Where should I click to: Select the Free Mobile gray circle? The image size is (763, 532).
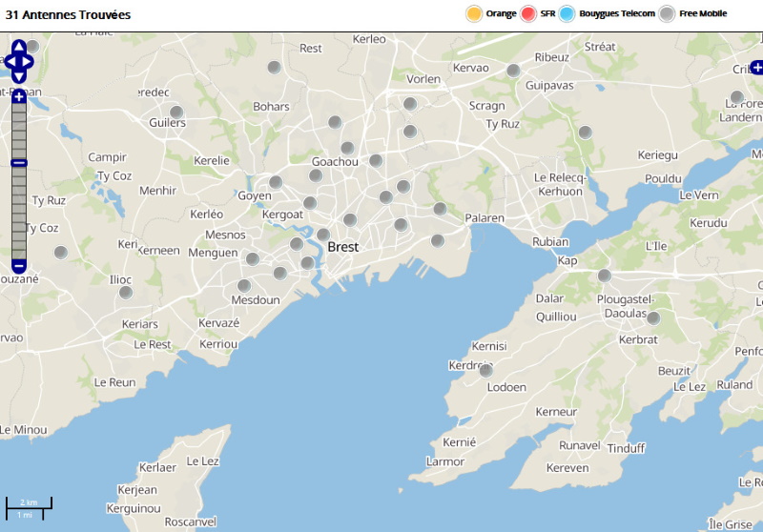click(x=668, y=13)
